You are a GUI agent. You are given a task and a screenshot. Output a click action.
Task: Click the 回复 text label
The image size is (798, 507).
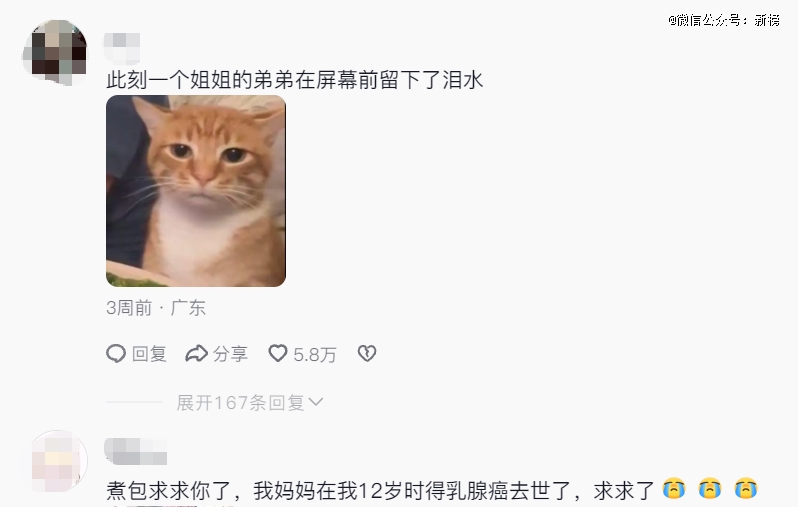click(149, 354)
